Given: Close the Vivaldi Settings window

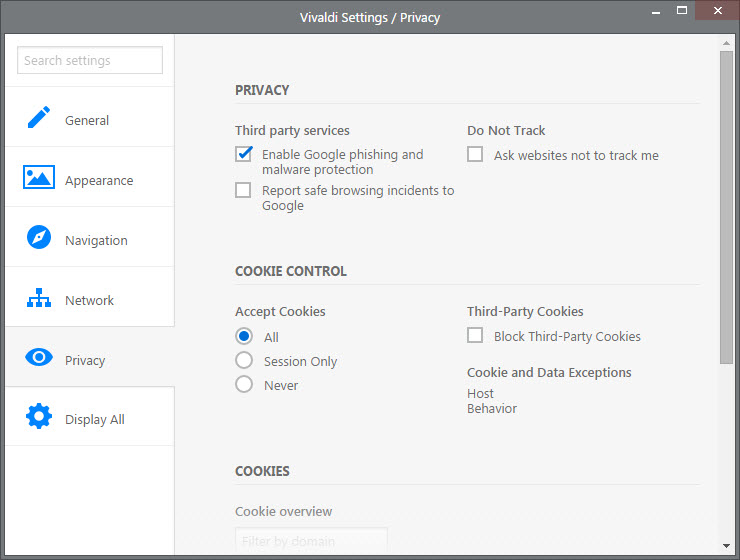Looking at the screenshot, I should click(x=717, y=10).
